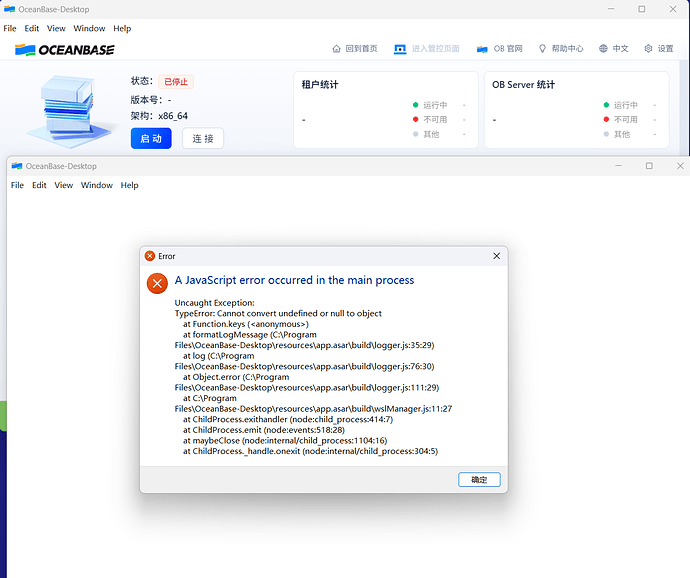Click the TypeError message line
Image resolution: width=690 pixels, height=578 pixels.
click(278, 313)
